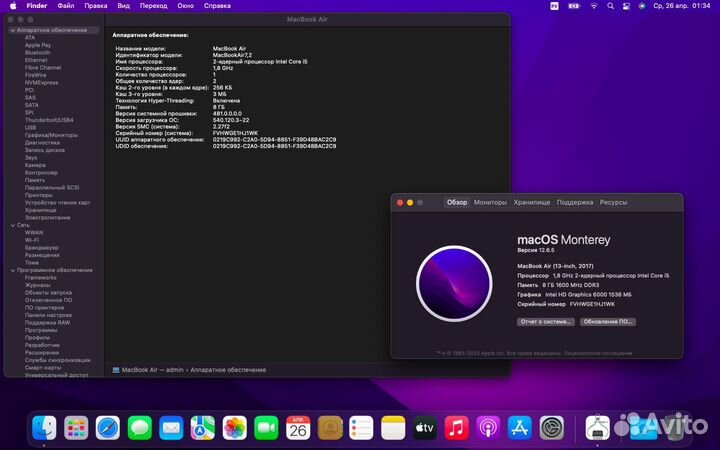This screenshot has width=720, height=450.
Task: Open System Information chip icon in the Dock
Action: pos(597,428)
